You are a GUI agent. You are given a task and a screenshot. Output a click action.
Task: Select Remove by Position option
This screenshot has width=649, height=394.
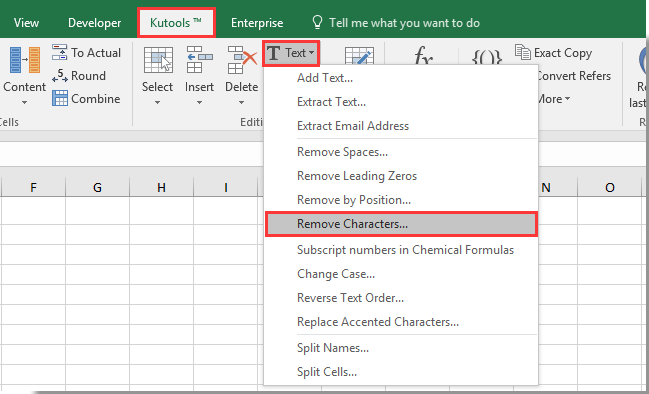tap(401, 200)
